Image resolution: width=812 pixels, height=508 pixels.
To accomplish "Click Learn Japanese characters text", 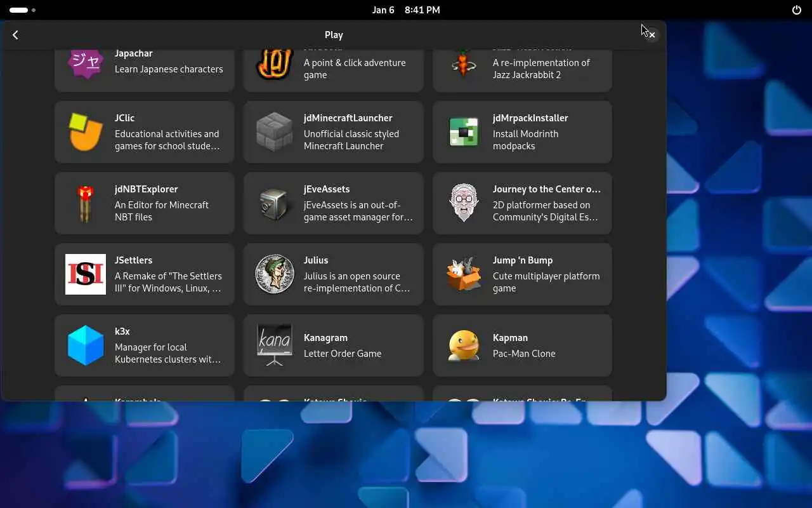I will 169,69.
